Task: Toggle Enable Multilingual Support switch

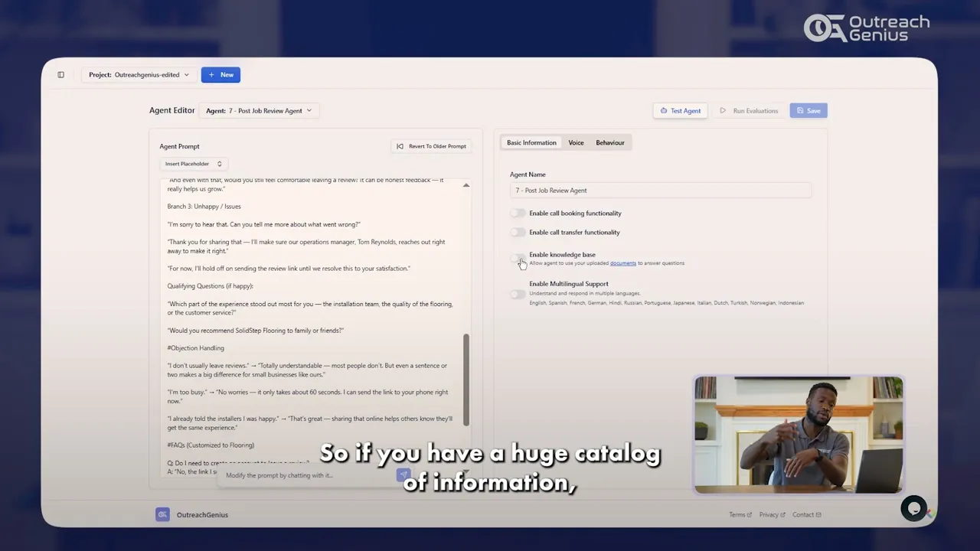Action: coord(518,294)
